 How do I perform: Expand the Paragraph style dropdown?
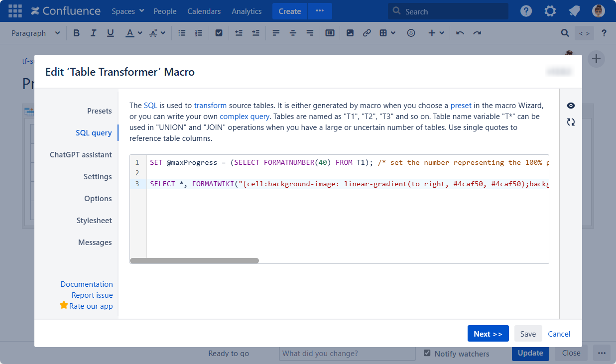[x=35, y=33]
